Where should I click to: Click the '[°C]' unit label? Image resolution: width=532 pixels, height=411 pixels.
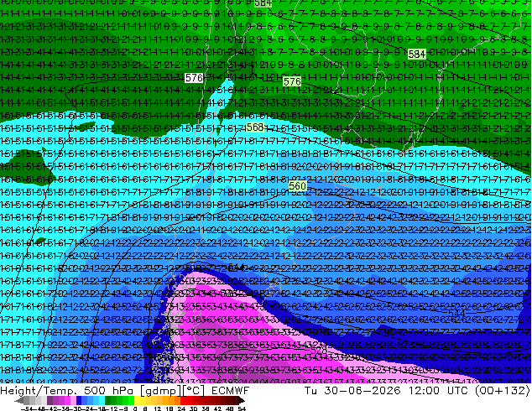tap(194, 391)
